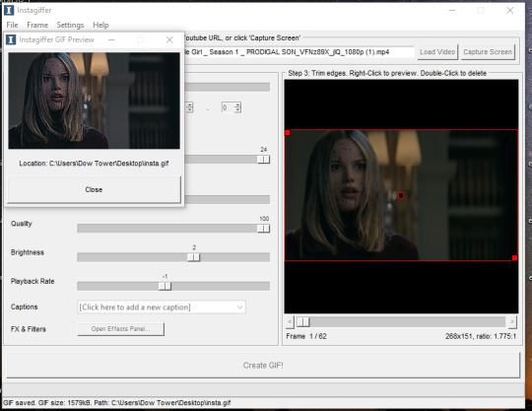Click the Instagiffer app icon in title bar
The height and width of the screenshot is (411, 532).
tap(9, 10)
